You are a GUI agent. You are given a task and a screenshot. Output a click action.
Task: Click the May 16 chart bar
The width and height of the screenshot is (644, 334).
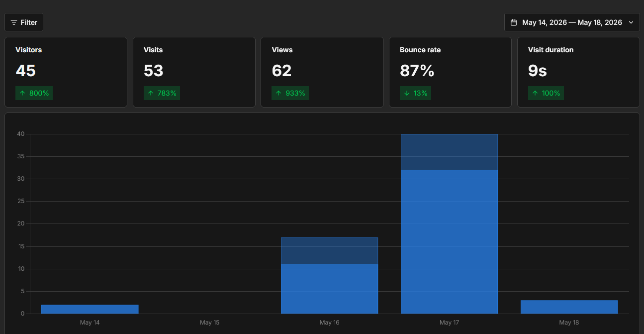coord(330,275)
